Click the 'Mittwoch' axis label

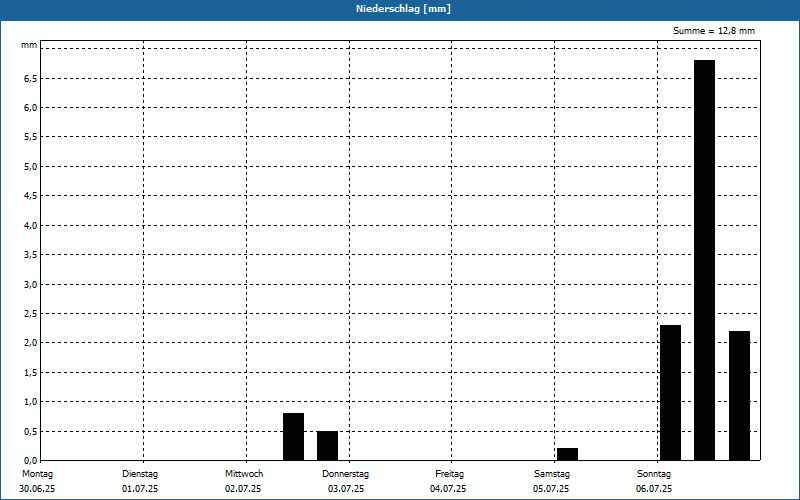click(x=244, y=474)
